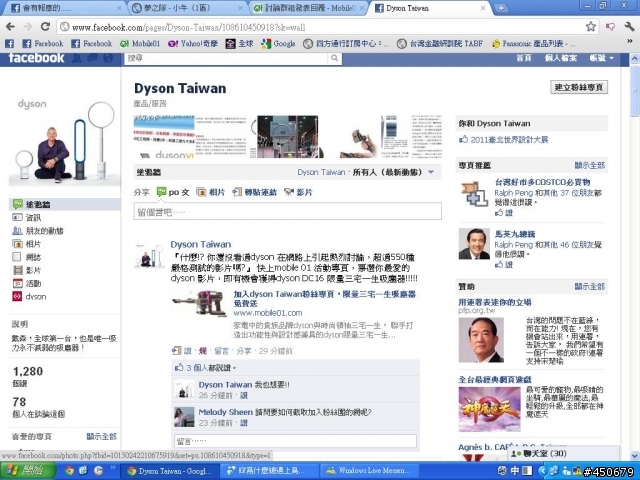
Task: Open the Dyson Taiwan profile picture
Action: [64, 139]
